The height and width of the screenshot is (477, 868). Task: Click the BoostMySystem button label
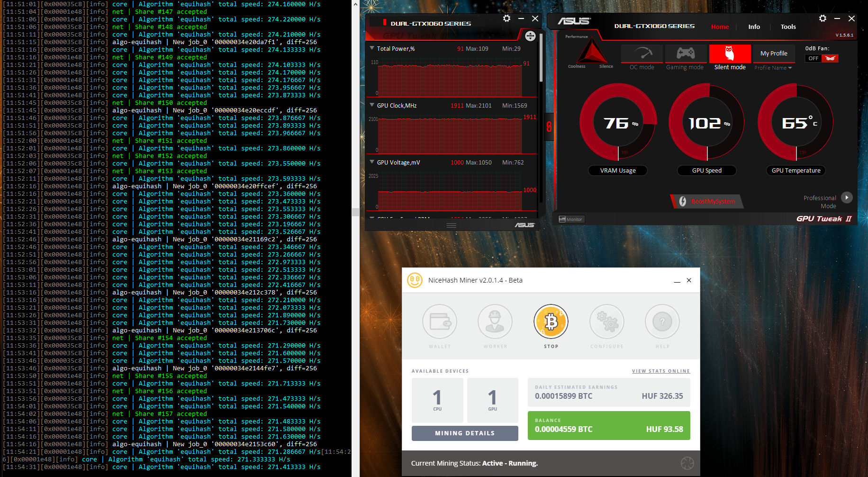pos(713,202)
